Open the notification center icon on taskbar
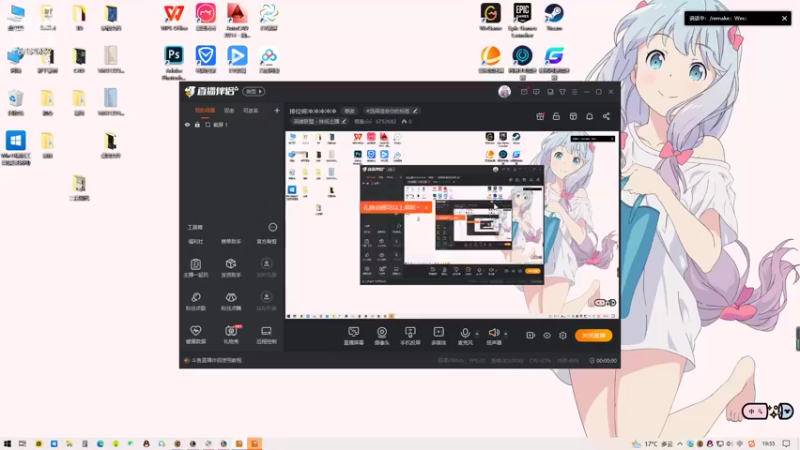 pos(787,443)
